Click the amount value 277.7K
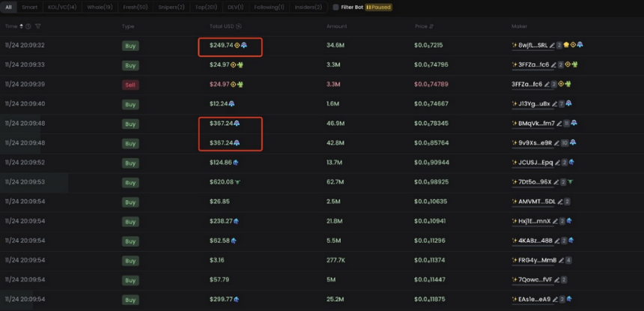The image size is (644, 311). pos(337,260)
